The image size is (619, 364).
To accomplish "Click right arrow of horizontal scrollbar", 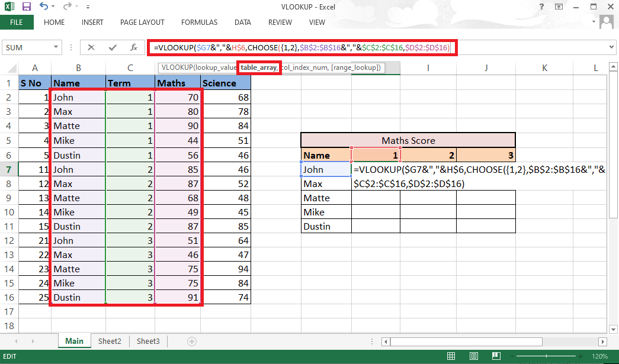I will [x=602, y=342].
